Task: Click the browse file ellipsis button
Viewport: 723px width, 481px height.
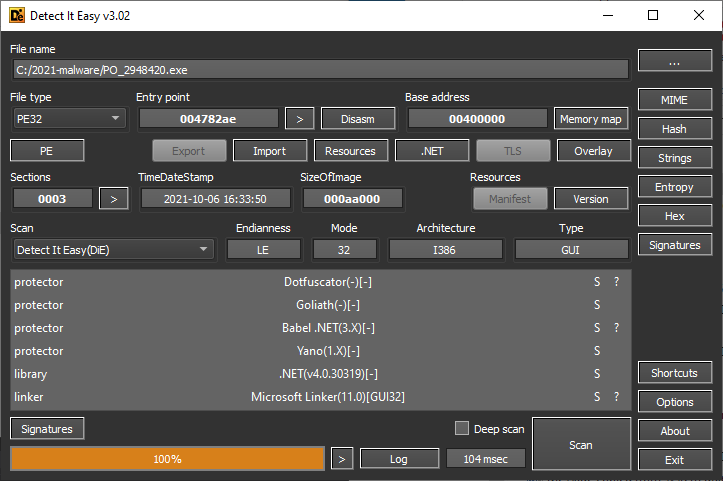Action: pos(674,62)
